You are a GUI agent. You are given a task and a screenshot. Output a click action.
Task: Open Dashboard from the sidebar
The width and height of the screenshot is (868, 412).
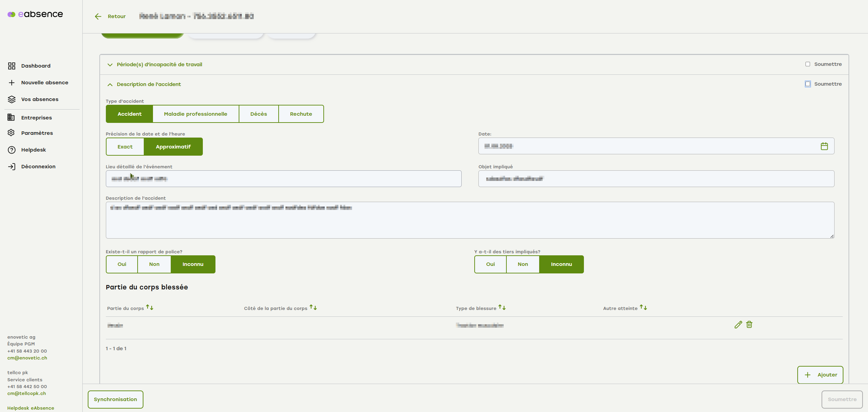coord(36,66)
